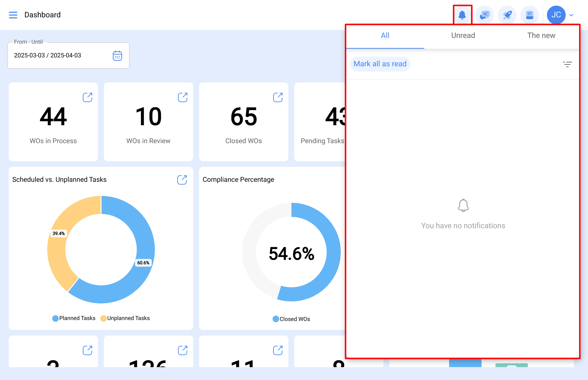This screenshot has height=380, width=588.
Task: Open the calendar date picker icon
Action: [117, 56]
